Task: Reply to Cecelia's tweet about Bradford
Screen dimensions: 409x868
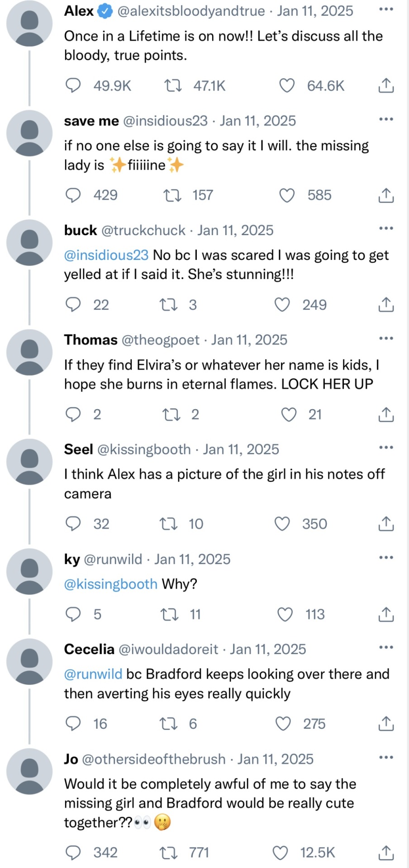Action: [x=73, y=724]
